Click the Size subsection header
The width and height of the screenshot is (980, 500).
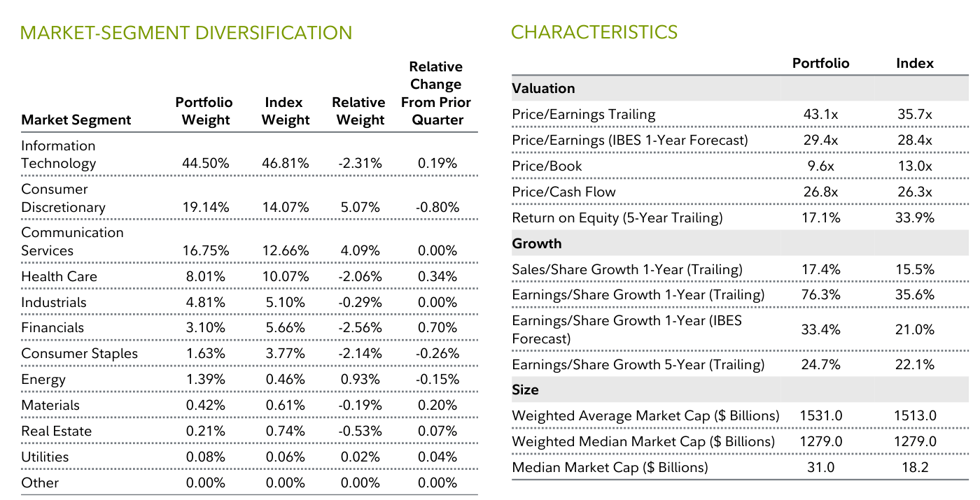click(x=525, y=390)
